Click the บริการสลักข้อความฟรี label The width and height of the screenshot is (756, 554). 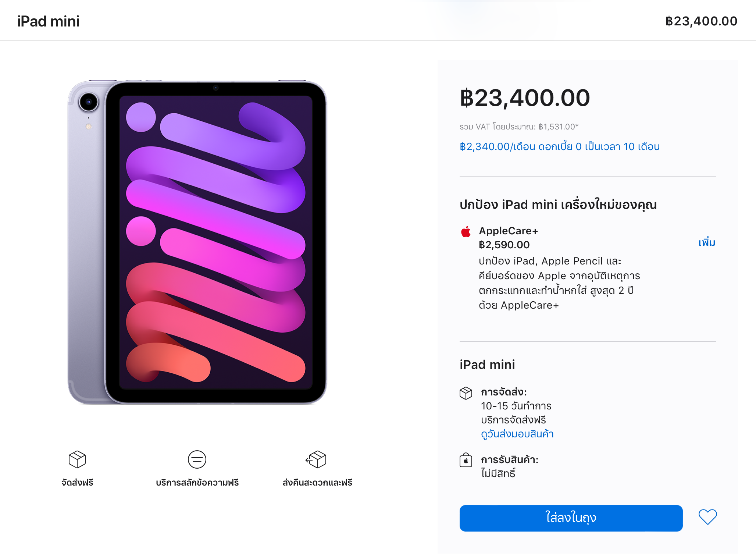point(197,483)
